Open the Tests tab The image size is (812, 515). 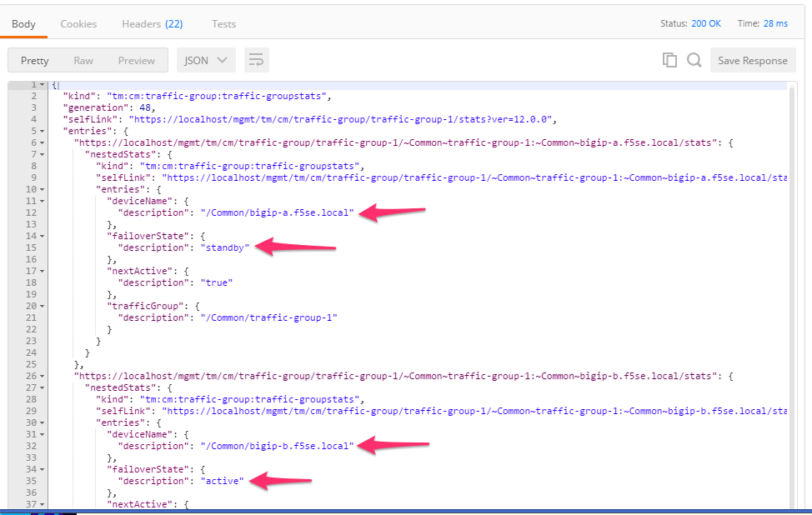(x=223, y=24)
